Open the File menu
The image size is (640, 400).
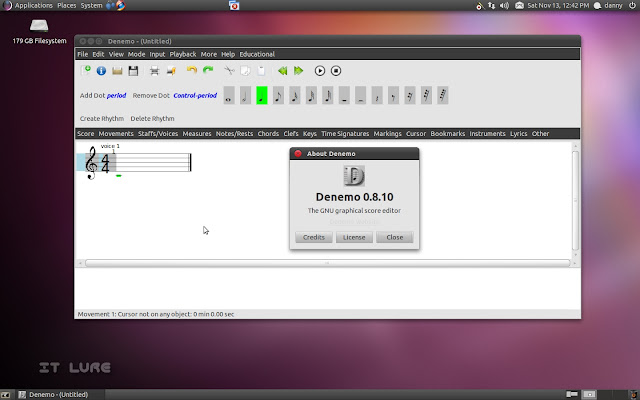click(82, 54)
